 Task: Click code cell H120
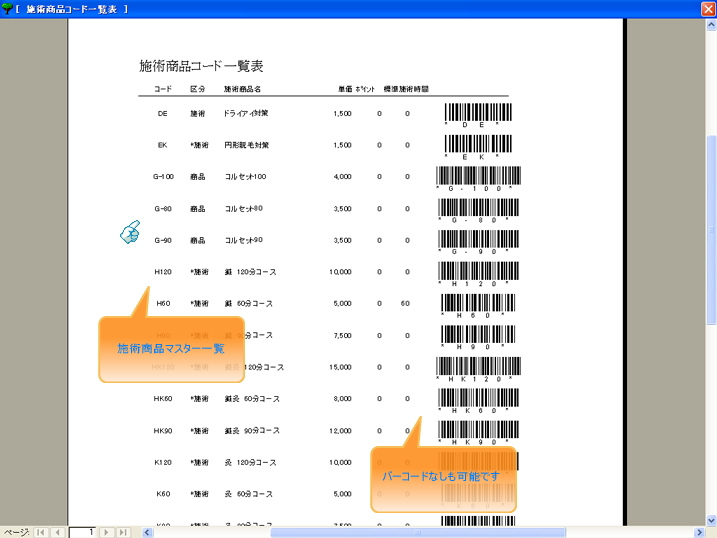click(163, 272)
